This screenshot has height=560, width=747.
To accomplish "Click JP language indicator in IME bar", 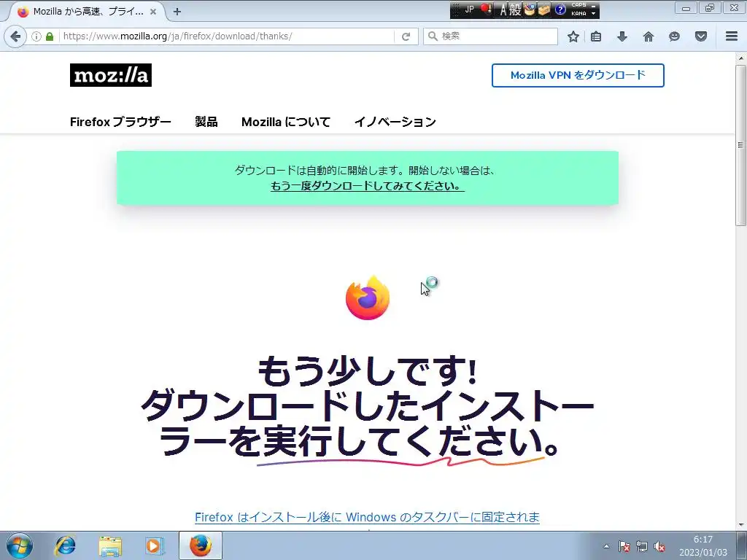I will click(x=469, y=9).
